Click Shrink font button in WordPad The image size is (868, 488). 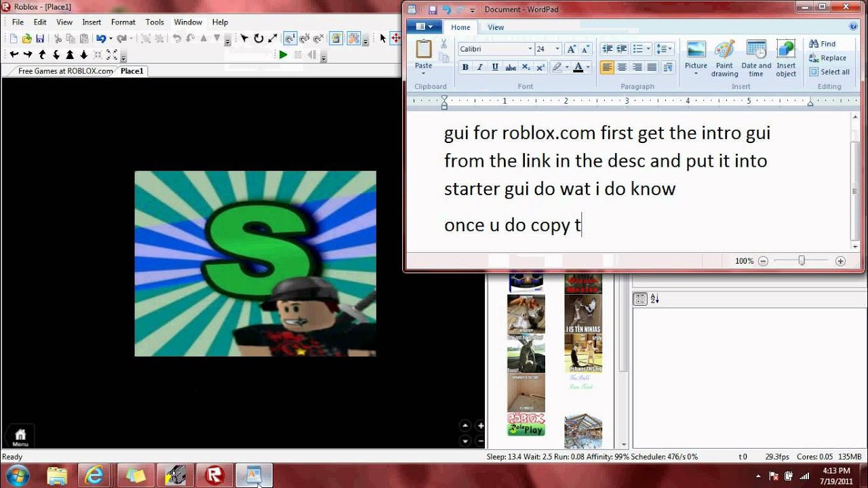tap(585, 49)
